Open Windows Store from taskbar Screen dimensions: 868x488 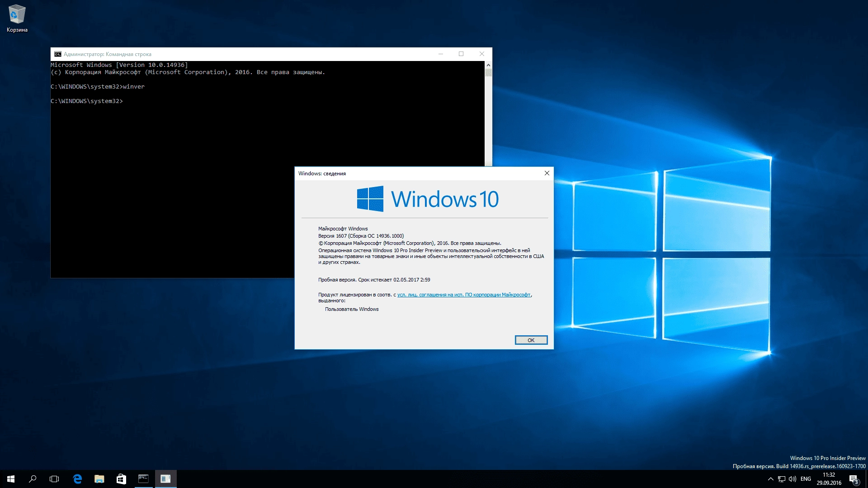pos(121,479)
